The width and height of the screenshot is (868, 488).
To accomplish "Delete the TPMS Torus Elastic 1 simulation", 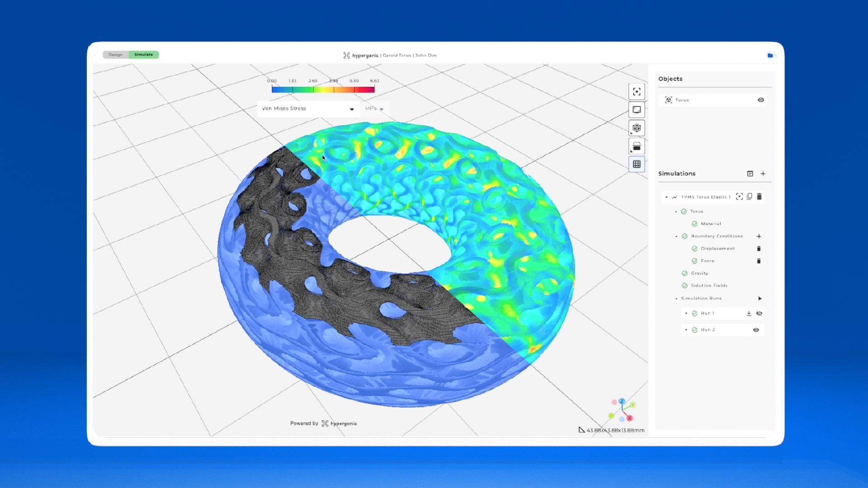I will (759, 197).
